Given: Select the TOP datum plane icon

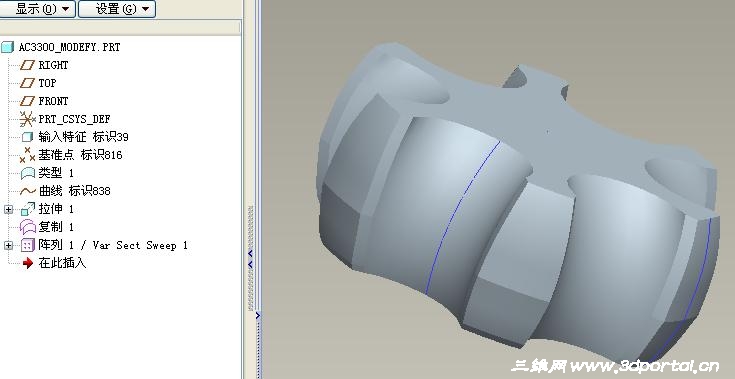Looking at the screenshot, I should point(27,83).
